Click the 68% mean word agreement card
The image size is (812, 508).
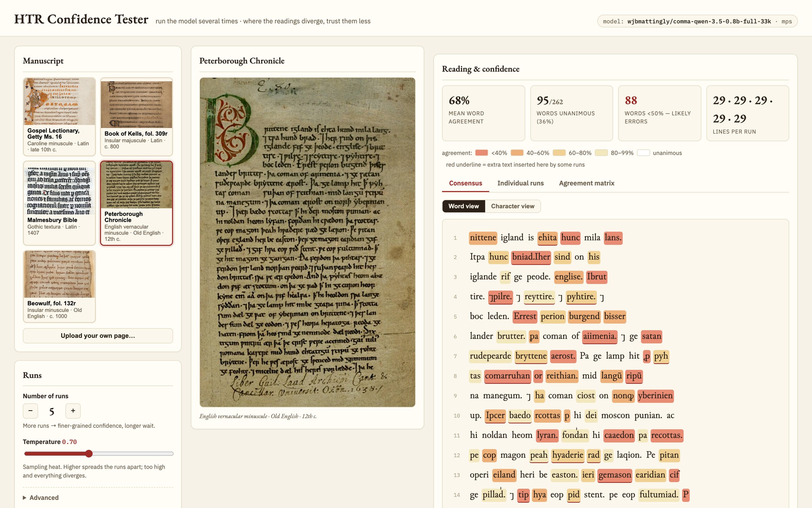tap(483, 113)
